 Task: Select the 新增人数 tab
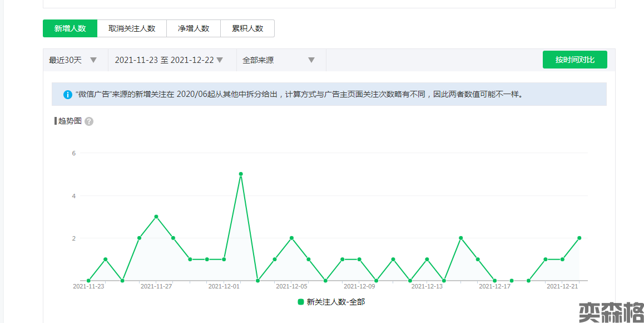[70, 28]
